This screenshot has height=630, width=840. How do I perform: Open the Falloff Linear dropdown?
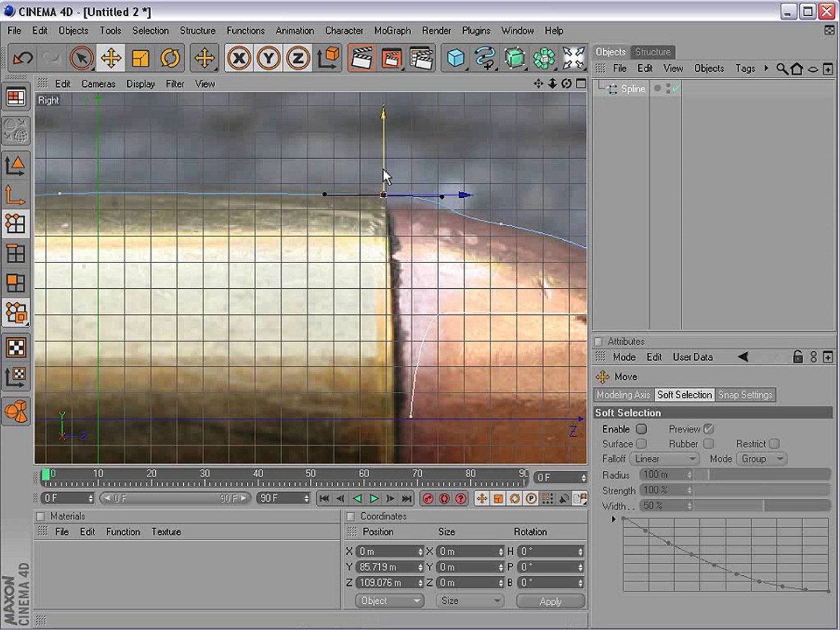(665, 459)
